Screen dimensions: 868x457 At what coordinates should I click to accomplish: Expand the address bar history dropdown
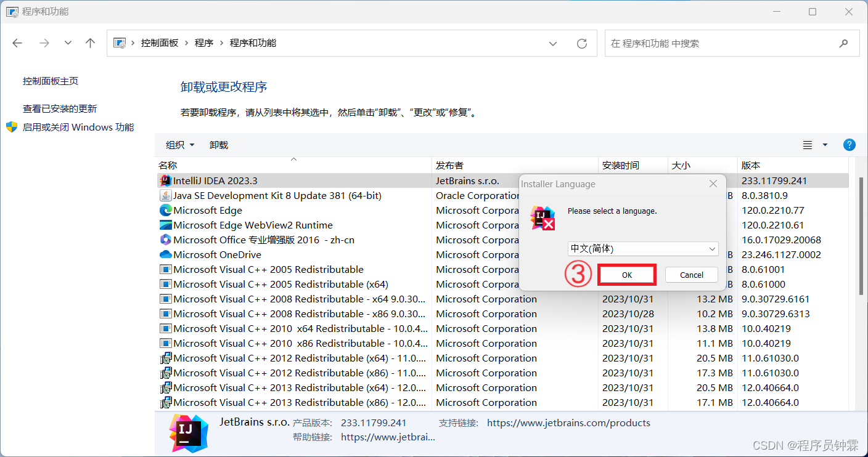(x=554, y=44)
